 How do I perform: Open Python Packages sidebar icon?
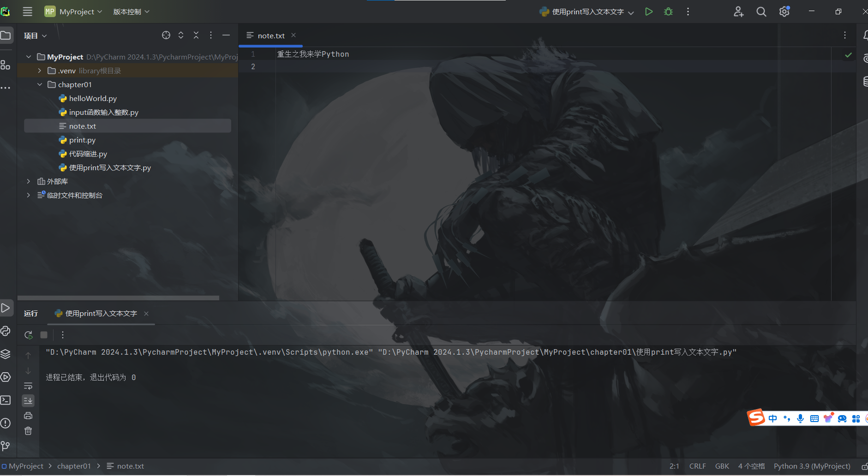pyautogui.click(x=6, y=331)
